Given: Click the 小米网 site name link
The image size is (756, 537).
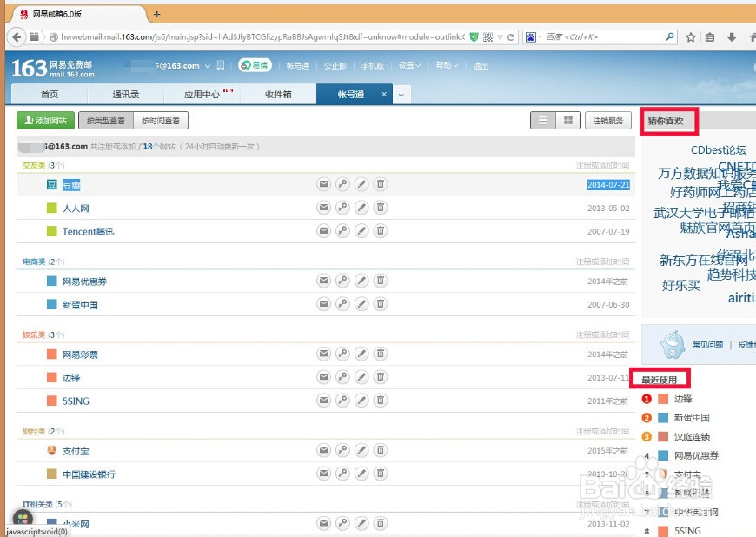Looking at the screenshot, I should coord(76,524).
